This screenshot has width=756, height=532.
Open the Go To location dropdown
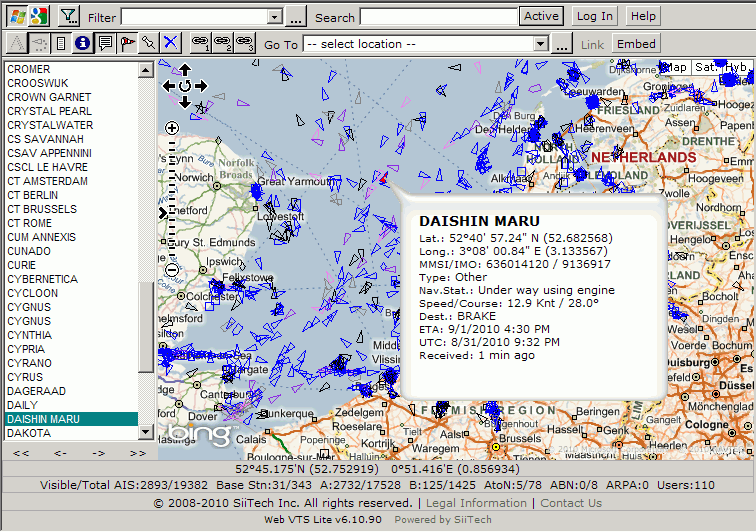[541, 44]
